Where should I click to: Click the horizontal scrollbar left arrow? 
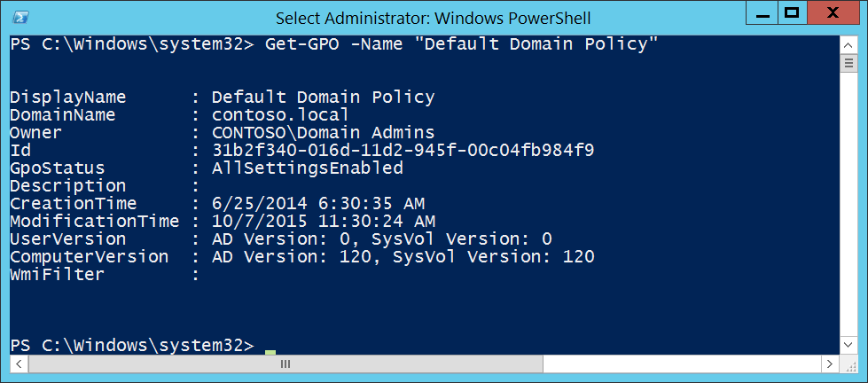pyautogui.click(x=18, y=363)
